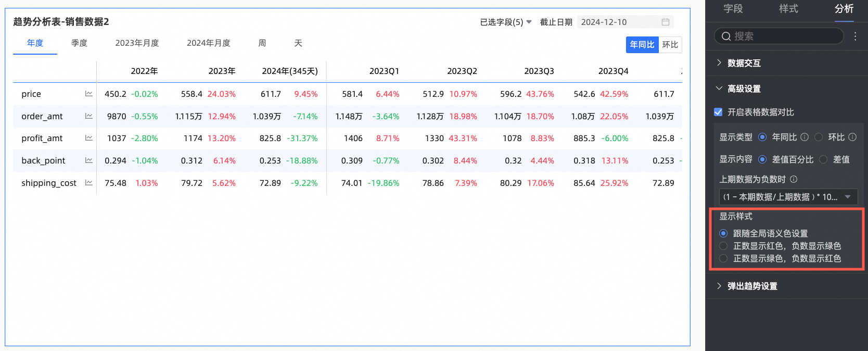The width and height of the screenshot is (868, 351).
Task: Select 年同比 display type radio
Action: pyautogui.click(x=762, y=137)
